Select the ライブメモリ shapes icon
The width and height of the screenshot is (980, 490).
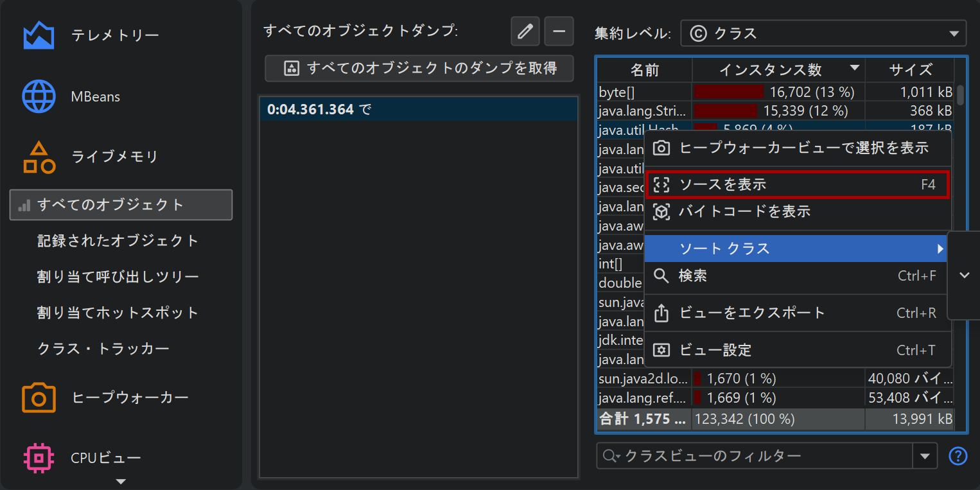click(39, 157)
